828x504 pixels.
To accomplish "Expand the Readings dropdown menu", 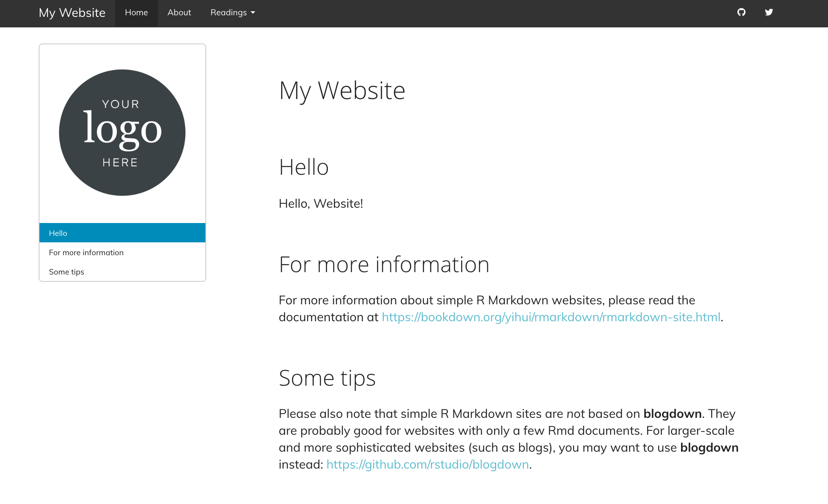I will click(x=233, y=13).
